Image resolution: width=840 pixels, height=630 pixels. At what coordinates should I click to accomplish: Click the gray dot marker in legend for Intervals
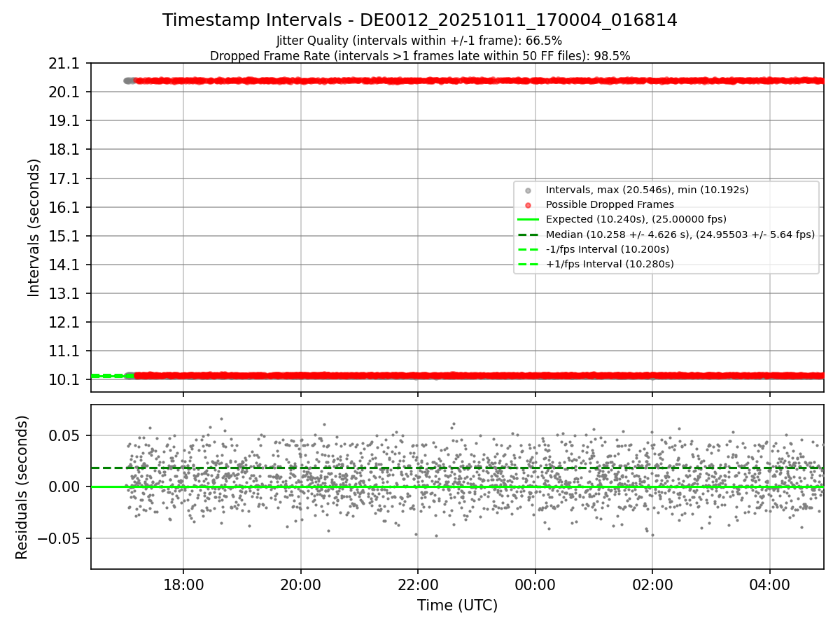point(528,190)
